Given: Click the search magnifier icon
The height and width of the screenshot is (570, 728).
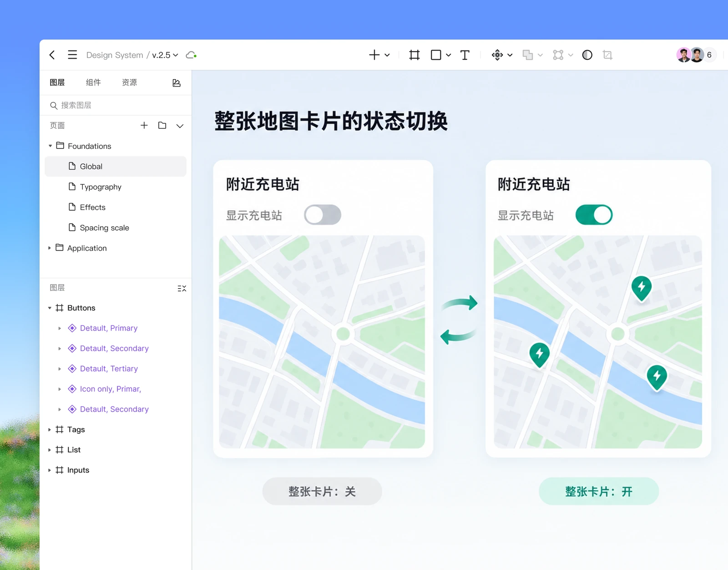Looking at the screenshot, I should point(54,106).
